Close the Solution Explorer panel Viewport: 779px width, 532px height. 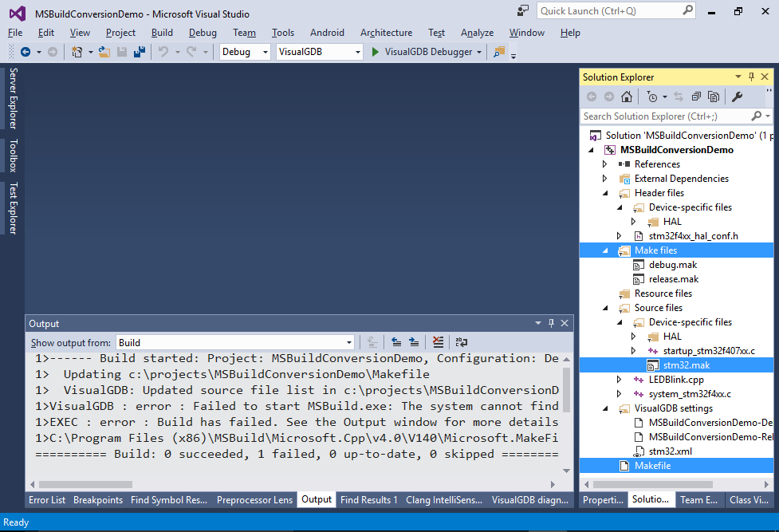pyautogui.click(x=765, y=77)
